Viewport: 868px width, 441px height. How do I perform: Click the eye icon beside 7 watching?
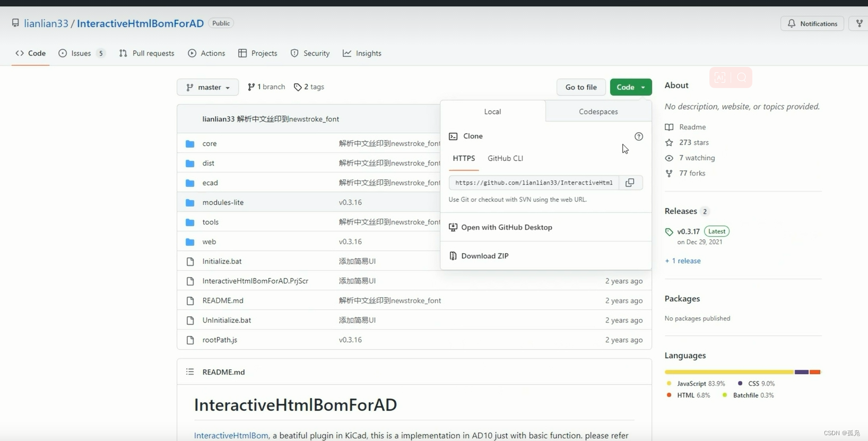(669, 158)
